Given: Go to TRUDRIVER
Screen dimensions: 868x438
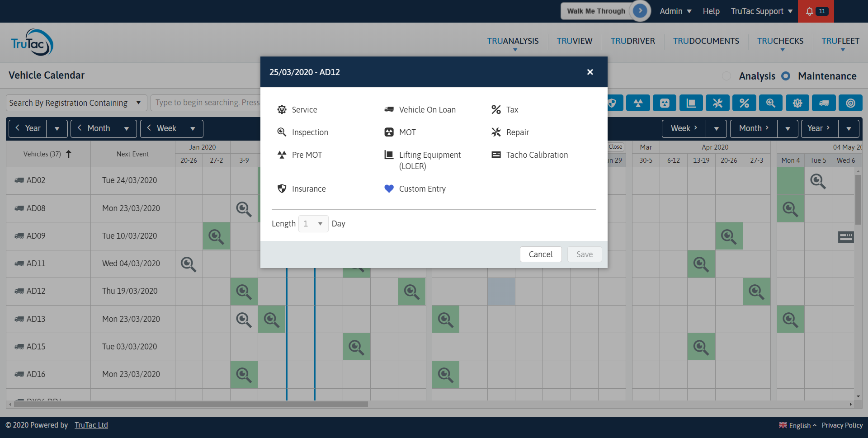Looking at the screenshot, I should 632,41.
